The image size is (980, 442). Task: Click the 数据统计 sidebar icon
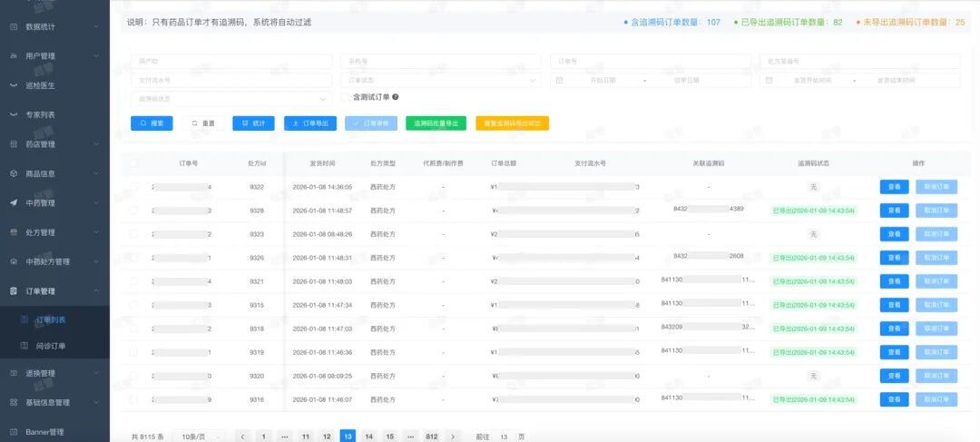(14, 27)
